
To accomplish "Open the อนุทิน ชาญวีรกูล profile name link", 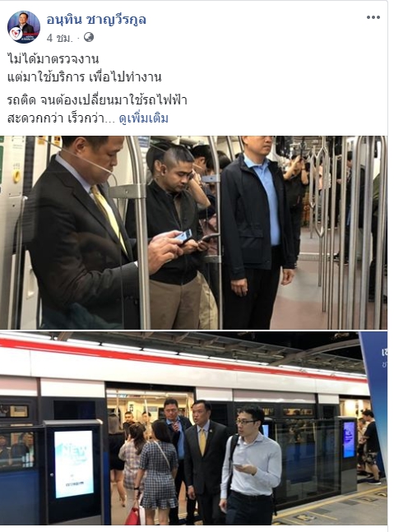I will [96, 20].
